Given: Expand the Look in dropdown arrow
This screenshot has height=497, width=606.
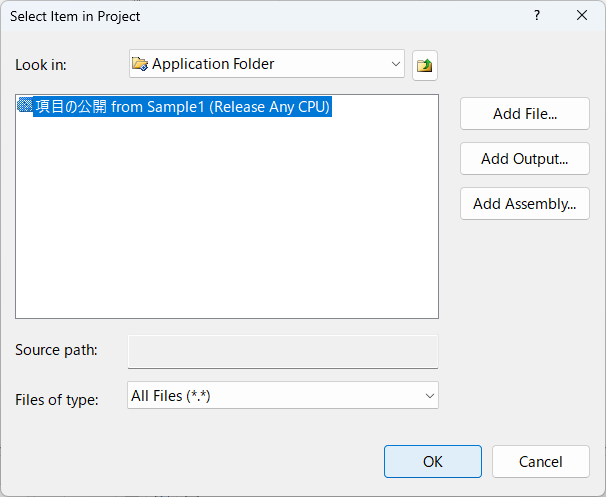Looking at the screenshot, I should pyautogui.click(x=395, y=64).
